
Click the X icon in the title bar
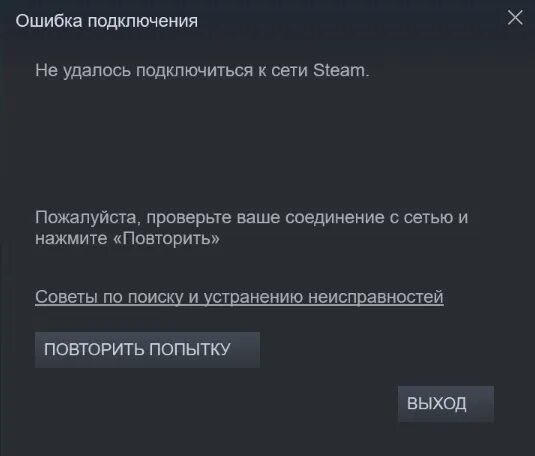(x=515, y=17)
